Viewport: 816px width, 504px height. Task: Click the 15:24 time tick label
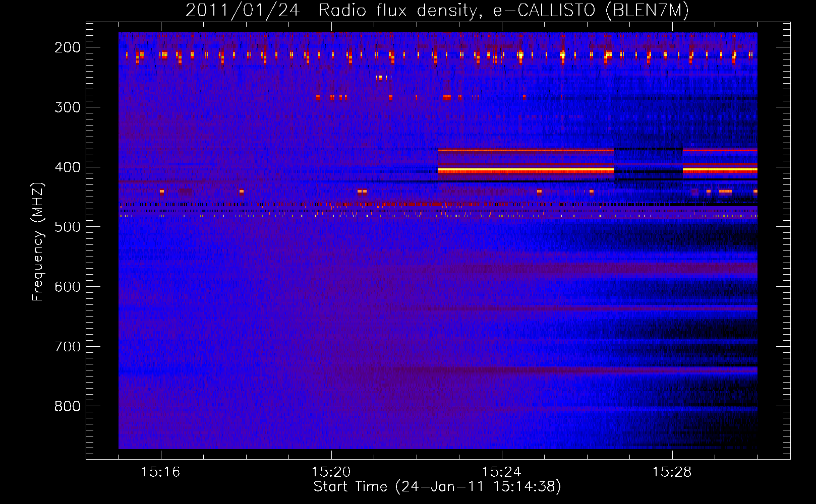(502, 472)
